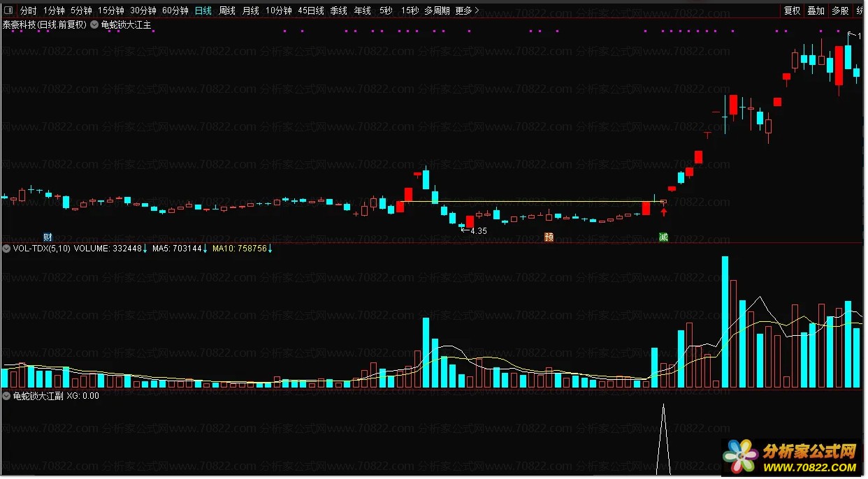This screenshot has height=479, width=868.
Task: Select the 1分钟 period tab
Action: click(x=53, y=10)
